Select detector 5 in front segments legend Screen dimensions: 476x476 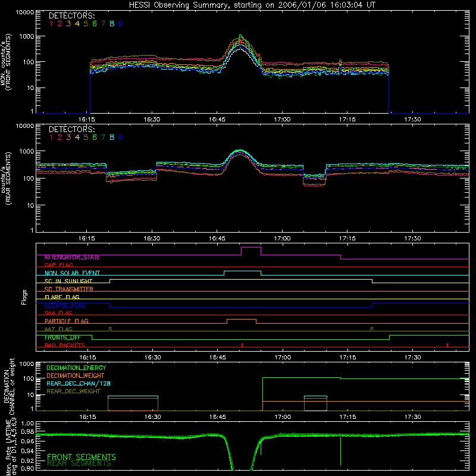(86, 24)
